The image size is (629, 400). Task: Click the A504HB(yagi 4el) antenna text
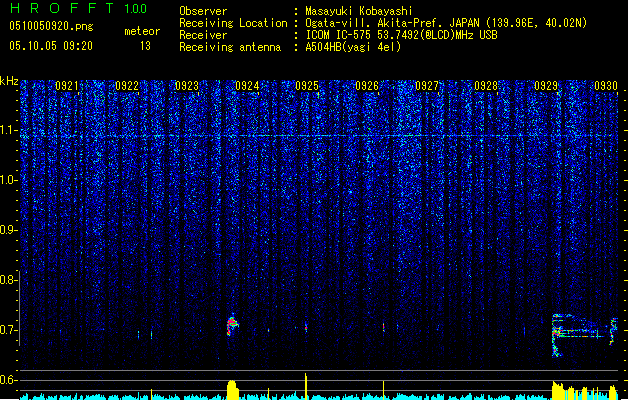(353, 47)
